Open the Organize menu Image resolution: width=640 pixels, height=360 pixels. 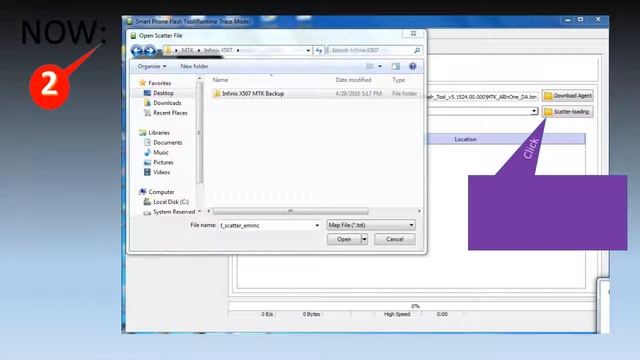click(152, 66)
